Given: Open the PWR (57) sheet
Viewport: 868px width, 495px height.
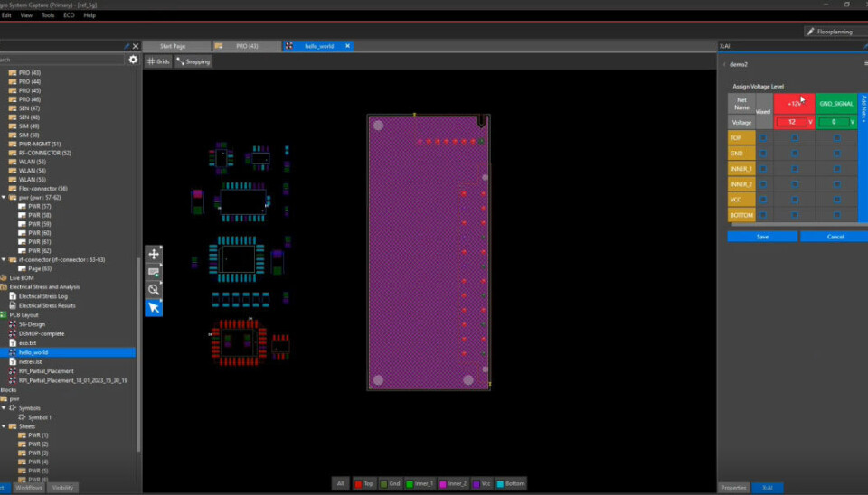Looking at the screenshot, I should click(x=39, y=206).
